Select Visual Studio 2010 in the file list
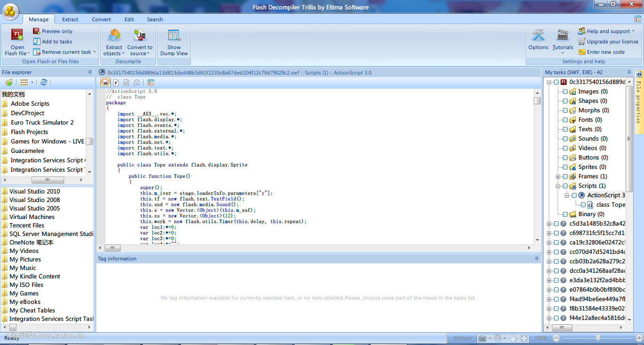The width and height of the screenshot is (644, 345). [x=34, y=191]
